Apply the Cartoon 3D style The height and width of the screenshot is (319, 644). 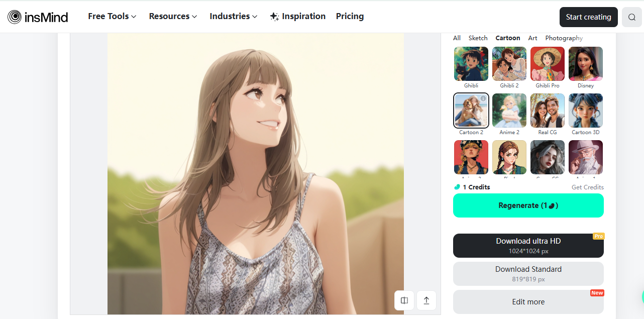tap(585, 111)
